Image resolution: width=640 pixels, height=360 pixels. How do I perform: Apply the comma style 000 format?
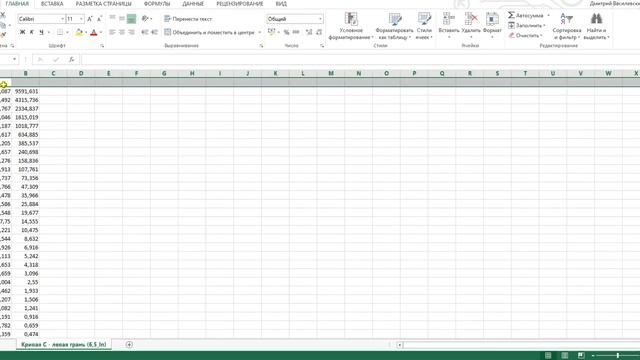(x=296, y=32)
